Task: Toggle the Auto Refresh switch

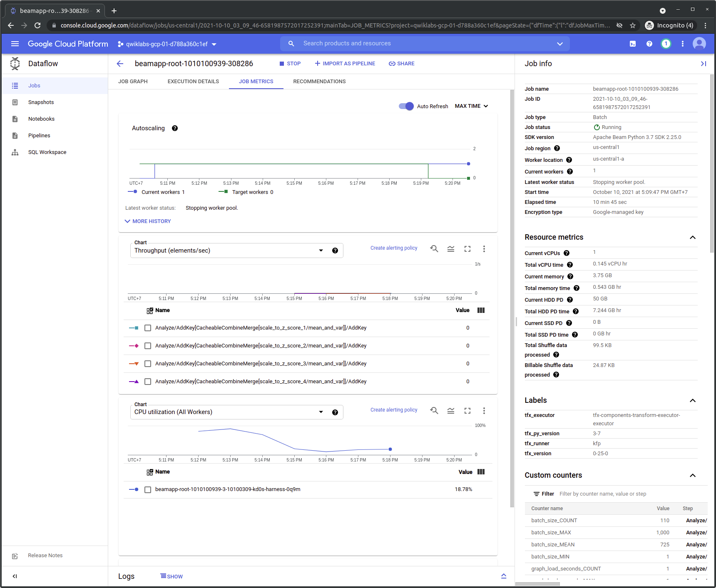Action: pyautogui.click(x=406, y=106)
